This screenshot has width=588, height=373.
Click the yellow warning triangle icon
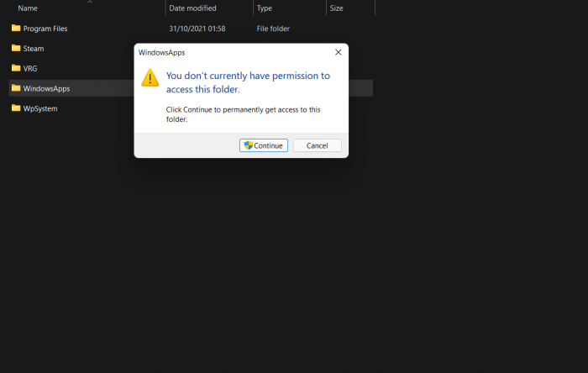pos(150,77)
